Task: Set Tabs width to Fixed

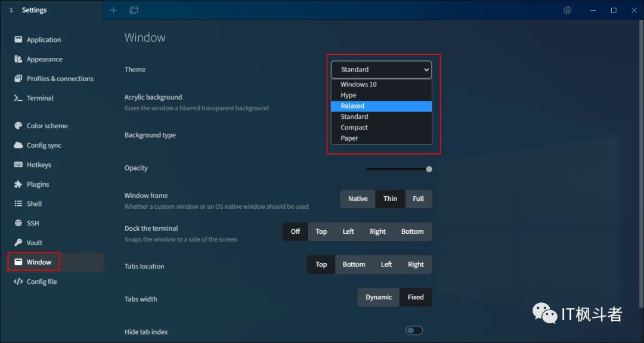Action: (416, 298)
